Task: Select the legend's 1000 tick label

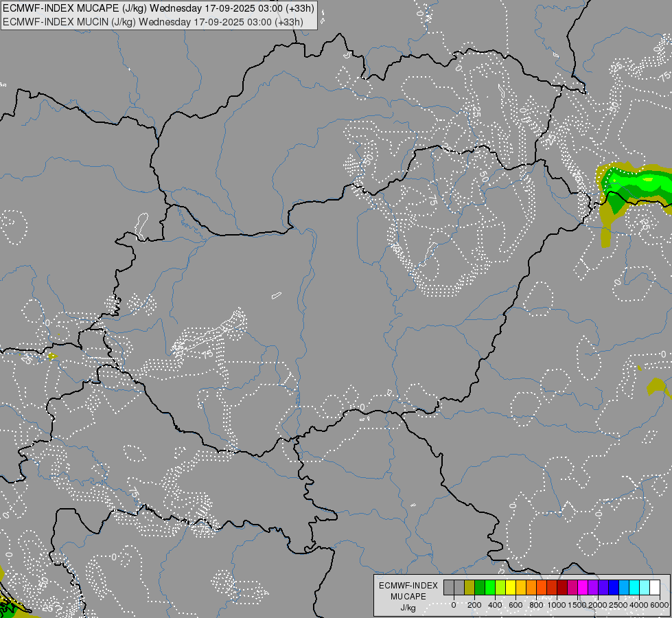Action: [557, 605]
